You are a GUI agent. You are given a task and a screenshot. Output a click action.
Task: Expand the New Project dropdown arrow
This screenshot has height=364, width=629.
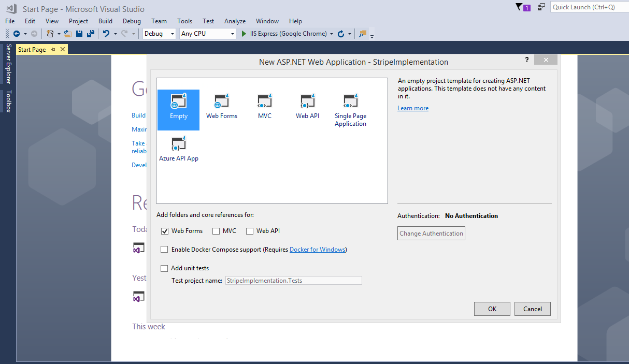(59, 34)
